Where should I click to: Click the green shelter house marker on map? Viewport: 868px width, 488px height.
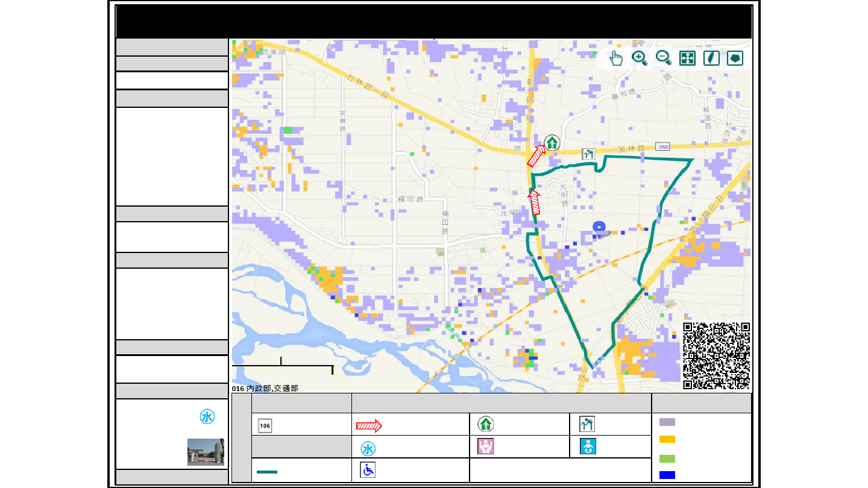click(552, 143)
